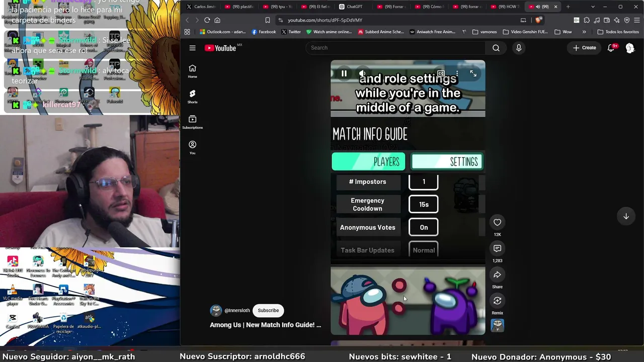This screenshot has height=362, width=644.
Task: Expand Video Genshin FUE... bookmark folder
Action: 525,32
